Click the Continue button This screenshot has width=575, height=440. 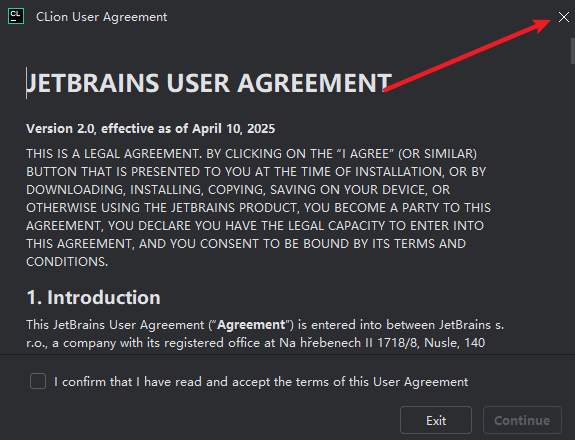522,420
